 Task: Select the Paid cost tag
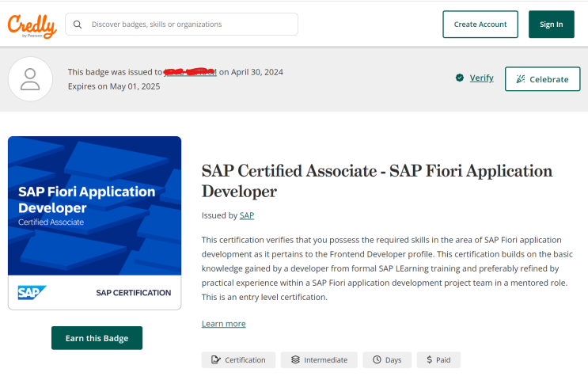pos(438,359)
